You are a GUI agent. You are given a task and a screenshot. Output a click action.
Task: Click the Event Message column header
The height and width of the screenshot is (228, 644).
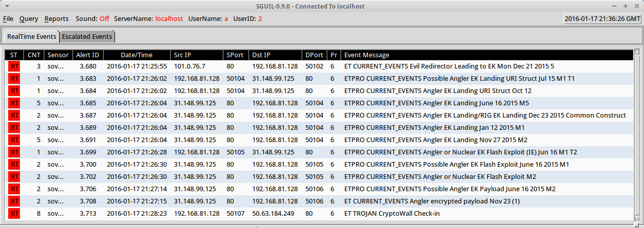[366, 55]
